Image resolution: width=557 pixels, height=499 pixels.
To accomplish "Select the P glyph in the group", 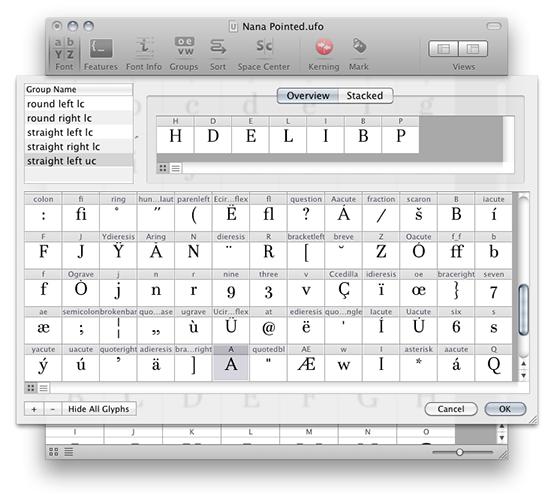I will [x=401, y=135].
